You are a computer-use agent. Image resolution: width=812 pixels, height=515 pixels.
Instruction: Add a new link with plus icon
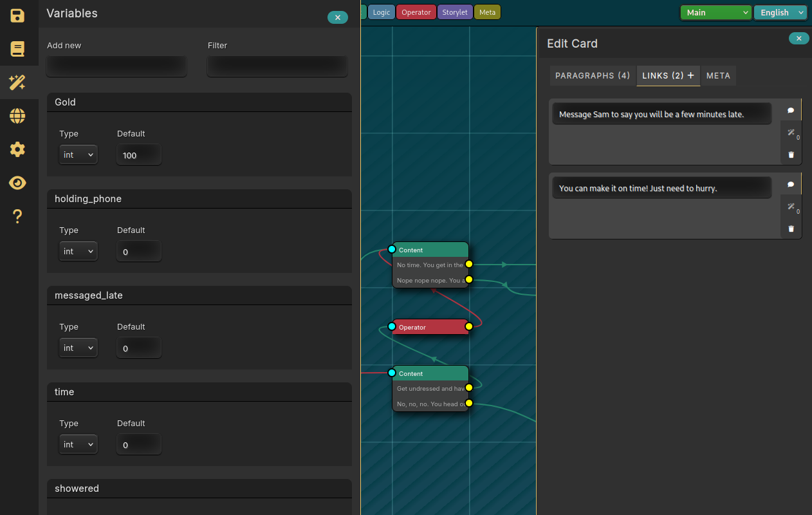pyautogui.click(x=690, y=75)
